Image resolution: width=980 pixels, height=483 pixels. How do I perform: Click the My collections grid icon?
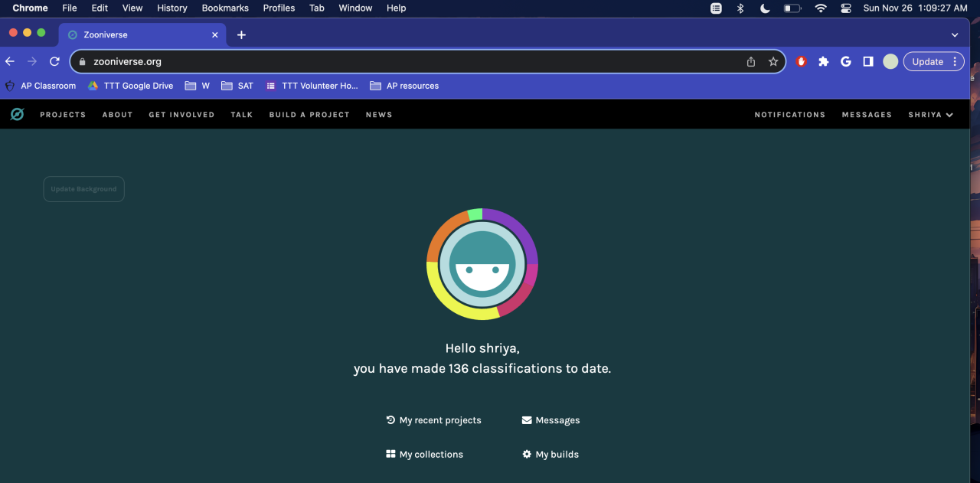[x=390, y=454]
